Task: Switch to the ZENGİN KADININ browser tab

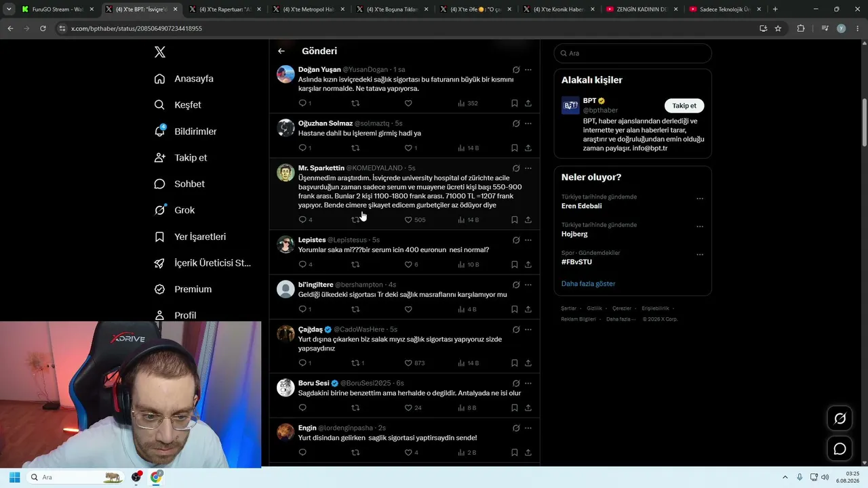Action: pos(642,9)
